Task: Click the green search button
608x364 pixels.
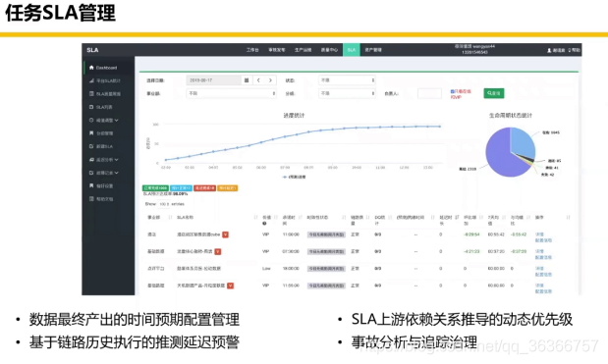Action: 494,93
